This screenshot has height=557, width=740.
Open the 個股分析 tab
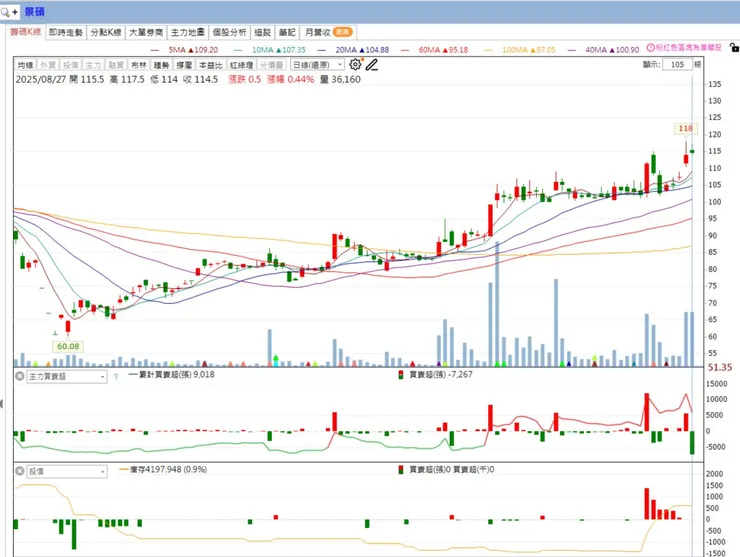(229, 32)
